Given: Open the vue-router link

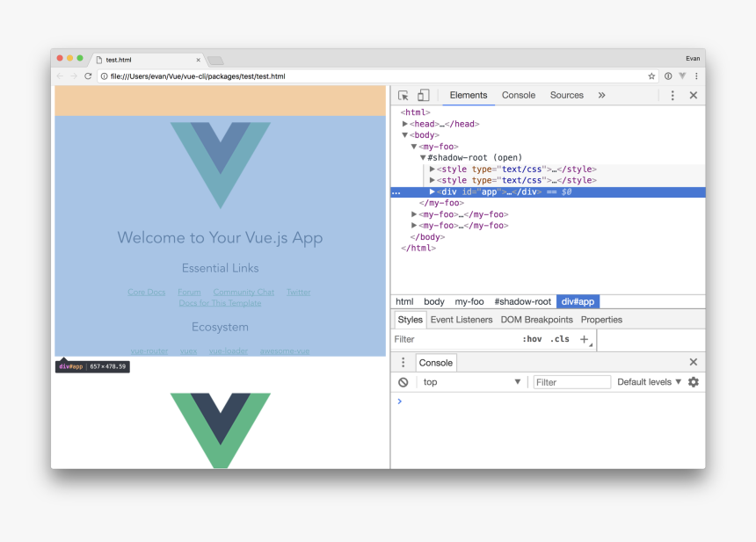Looking at the screenshot, I should [149, 351].
